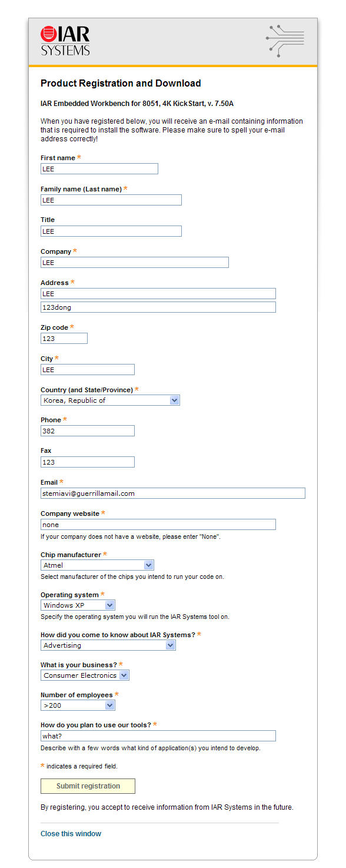Click the tool usage description field

(158, 736)
